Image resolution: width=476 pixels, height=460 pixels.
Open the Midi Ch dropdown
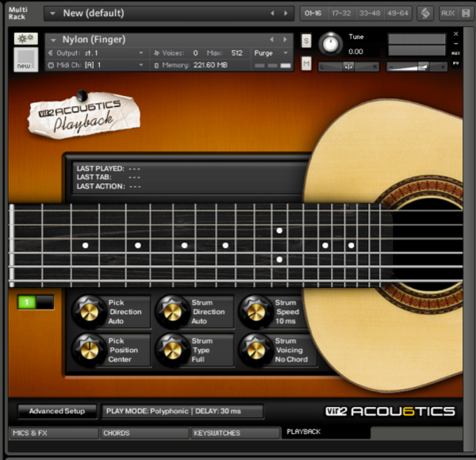(x=97, y=65)
